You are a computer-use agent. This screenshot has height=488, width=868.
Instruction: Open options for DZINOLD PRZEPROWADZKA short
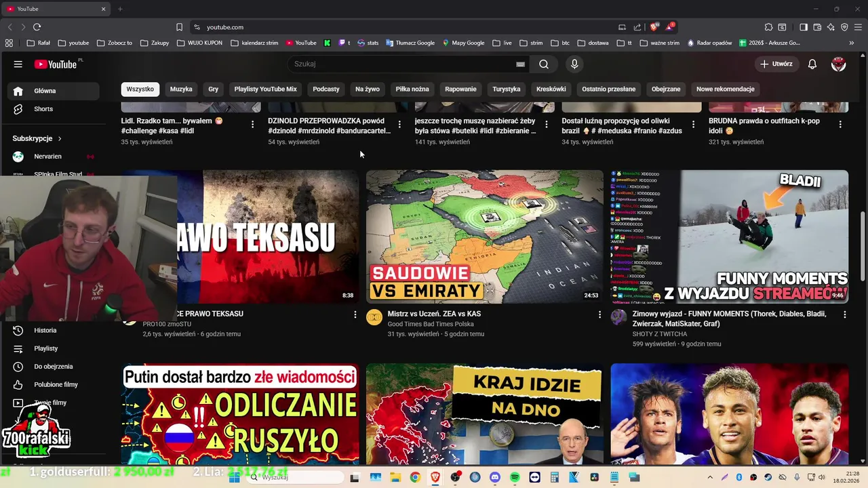click(x=399, y=124)
